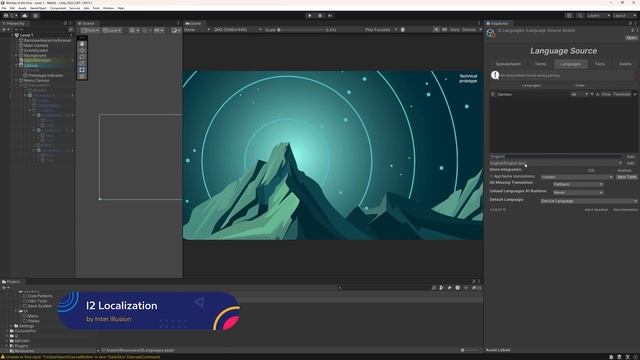
Task: Toggle the German language enabled checkbox
Action: point(635,94)
